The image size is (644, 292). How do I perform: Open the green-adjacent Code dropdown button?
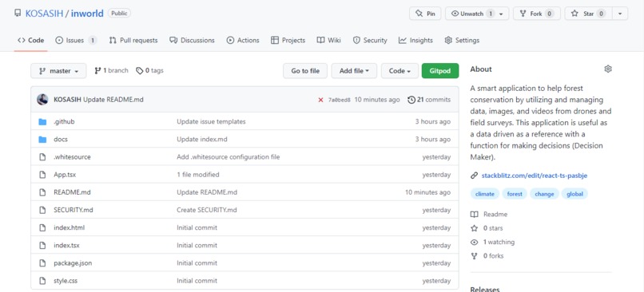400,71
